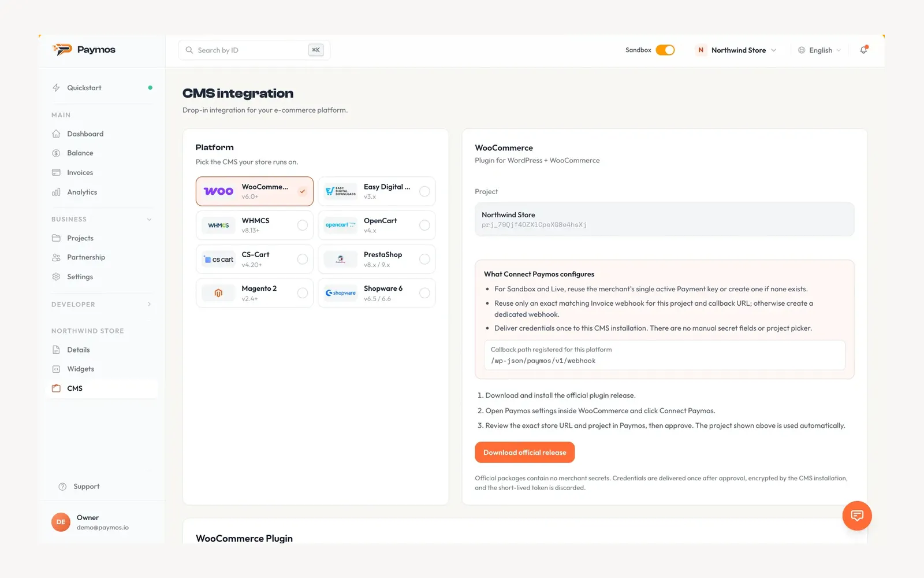Expand the Developer section chevron
Screen dimensions: 924x578
pyautogui.click(x=149, y=305)
